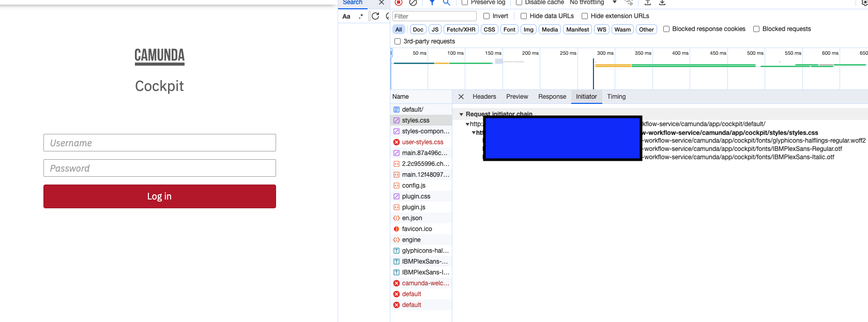Click the JSON icon beside en.json
868x322 pixels.
397,218
